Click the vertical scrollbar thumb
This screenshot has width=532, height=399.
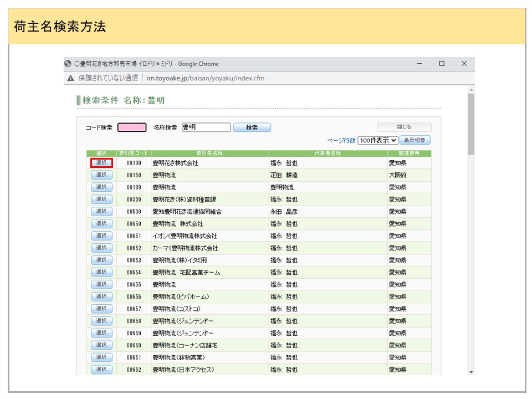(471, 123)
